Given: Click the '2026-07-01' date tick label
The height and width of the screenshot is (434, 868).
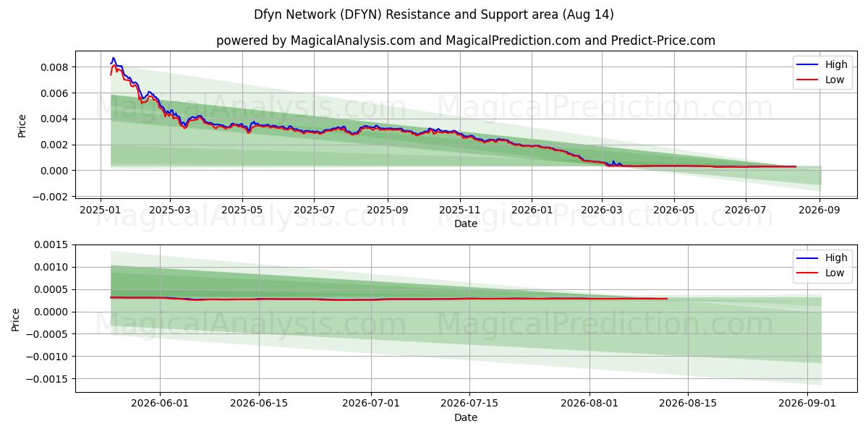Looking at the screenshot, I should click(x=372, y=403).
